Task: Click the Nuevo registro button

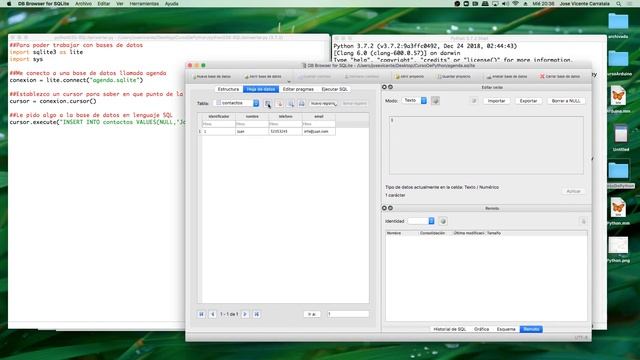Action: coord(323,104)
